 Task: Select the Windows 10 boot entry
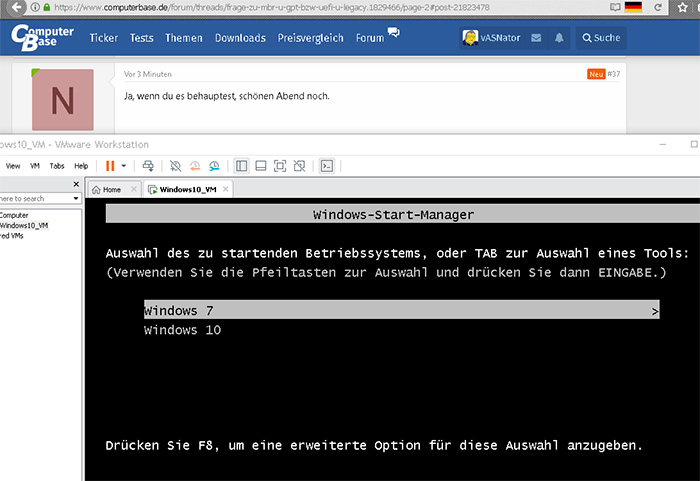tap(182, 330)
